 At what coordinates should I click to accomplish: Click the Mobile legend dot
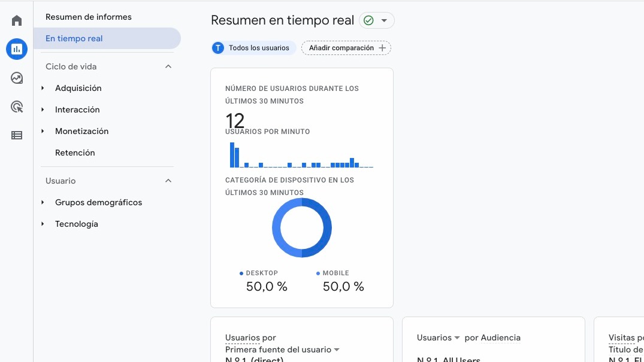coord(318,273)
